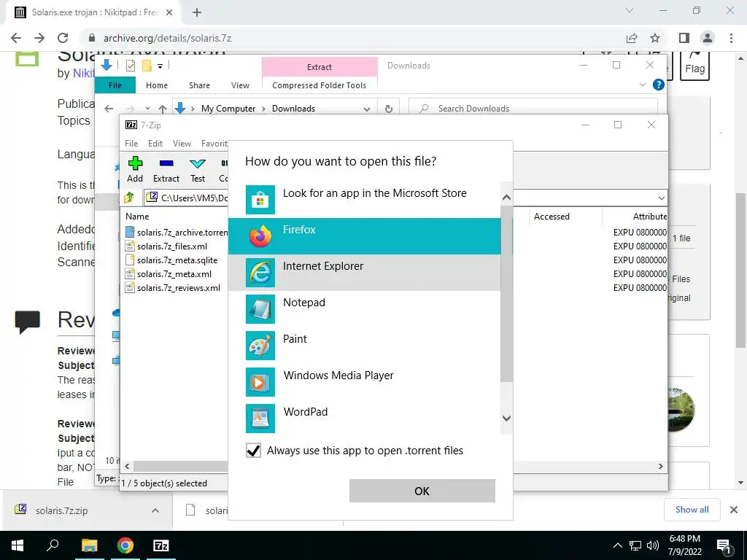The height and width of the screenshot is (560, 747).
Task: Bookmark this page with star icon
Action: coord(655,38)
